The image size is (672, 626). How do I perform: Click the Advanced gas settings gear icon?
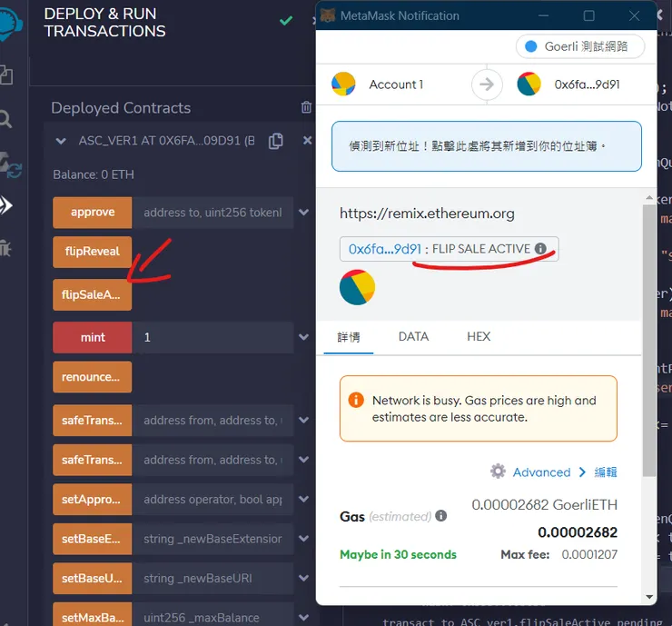[x=498, y=472]
